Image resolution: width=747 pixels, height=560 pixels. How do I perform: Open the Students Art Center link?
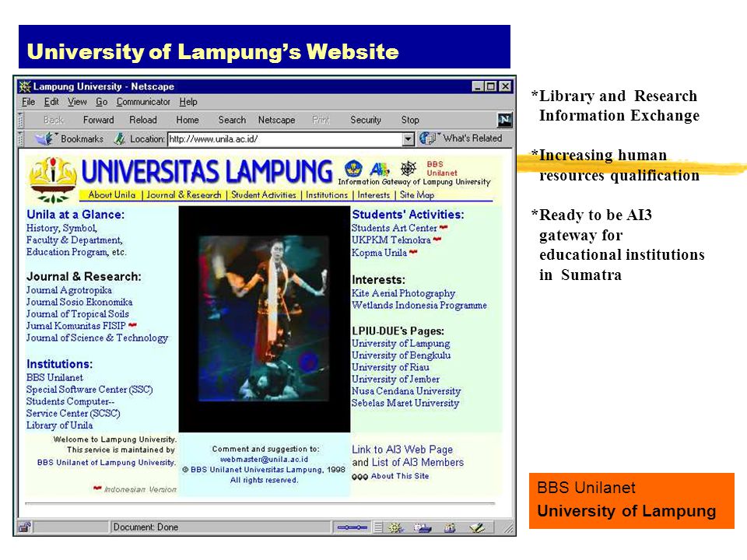click(394, 228)
